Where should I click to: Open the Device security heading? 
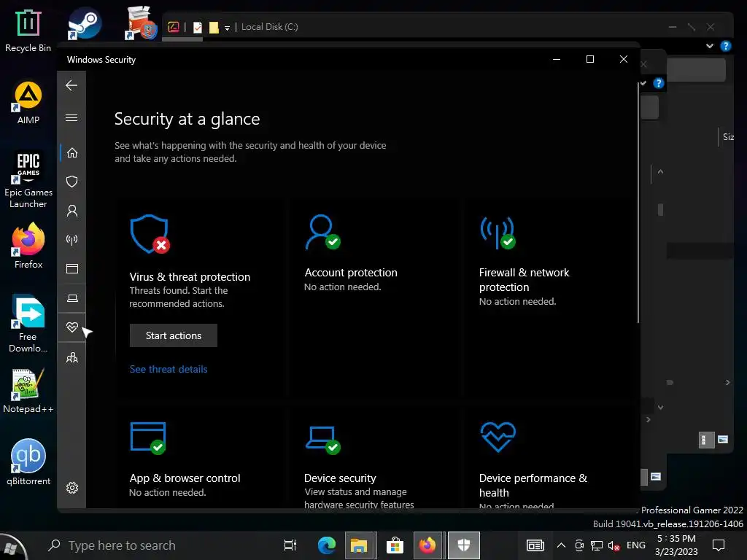coord(340,478)
